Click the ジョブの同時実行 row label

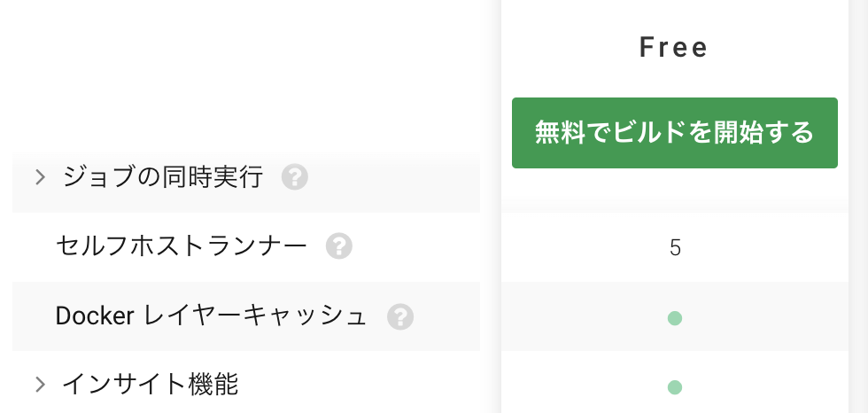(162, 177)
